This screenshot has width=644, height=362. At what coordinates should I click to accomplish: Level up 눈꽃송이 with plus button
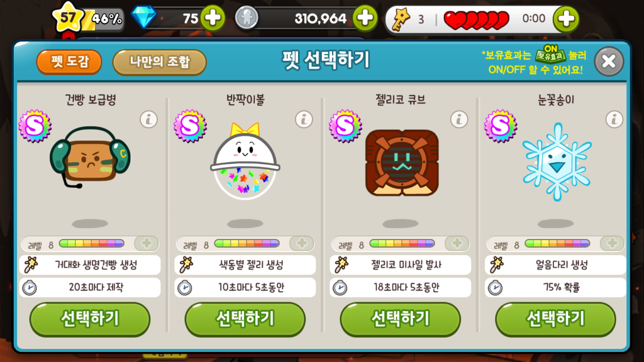click(x=613, y=243)
